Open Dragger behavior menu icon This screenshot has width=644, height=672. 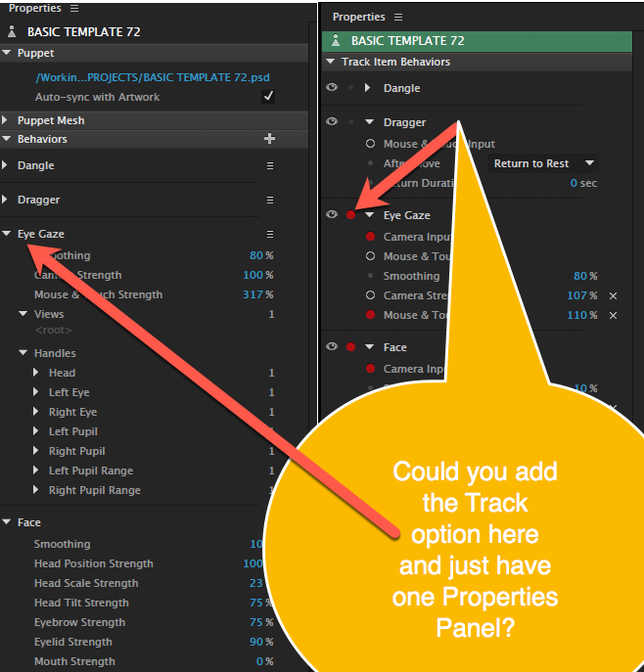(270, 200)
